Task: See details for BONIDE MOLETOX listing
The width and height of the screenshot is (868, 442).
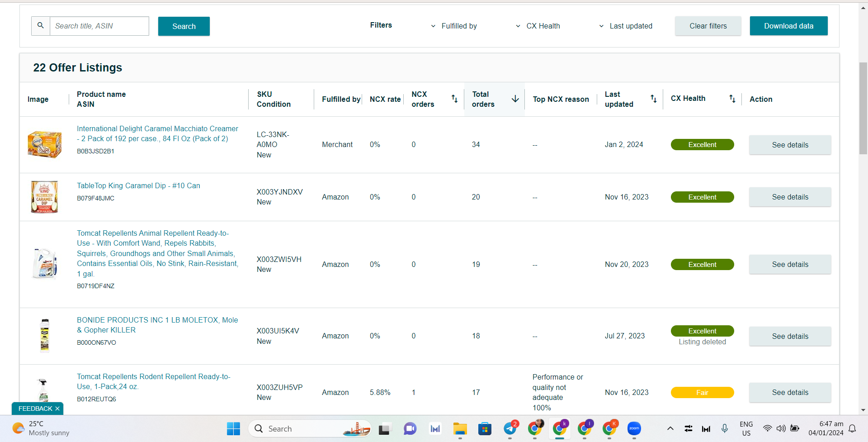Action: coord(790,336)
